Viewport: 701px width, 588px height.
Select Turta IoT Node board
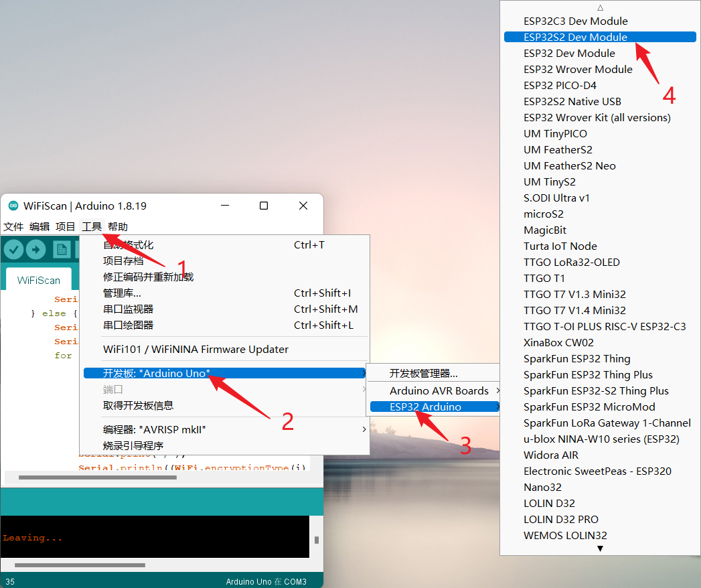point(600,246)
